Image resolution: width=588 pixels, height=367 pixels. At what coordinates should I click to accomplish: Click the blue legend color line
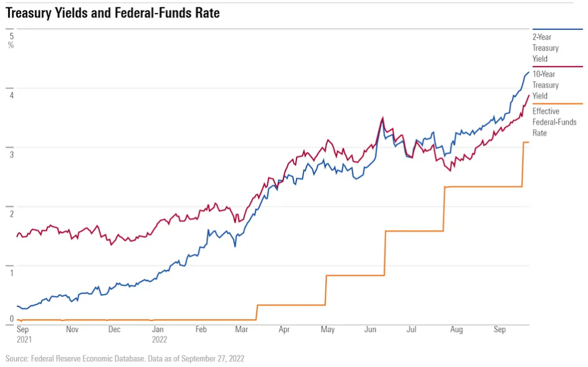coord(557,29)
